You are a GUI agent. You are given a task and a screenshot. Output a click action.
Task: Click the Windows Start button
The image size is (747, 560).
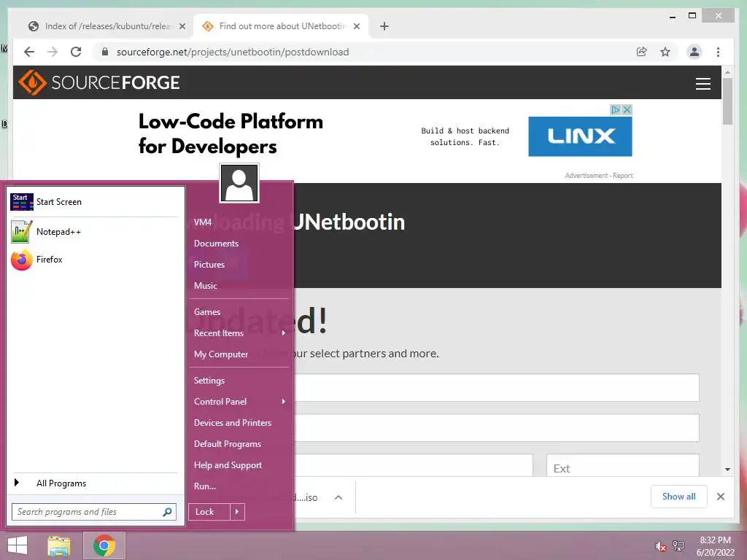click(18, 545)
